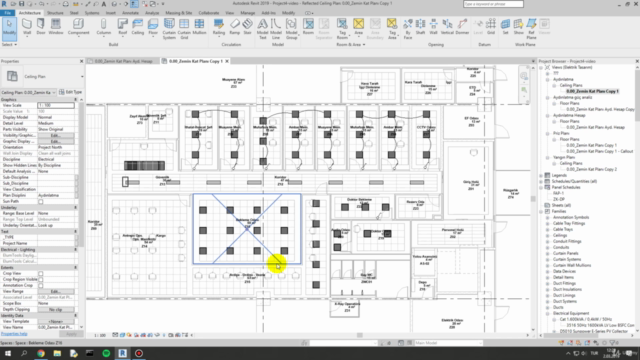Select ZK-DP panel schedule in browser
This screenshot has width=640, height=360.
559,199
